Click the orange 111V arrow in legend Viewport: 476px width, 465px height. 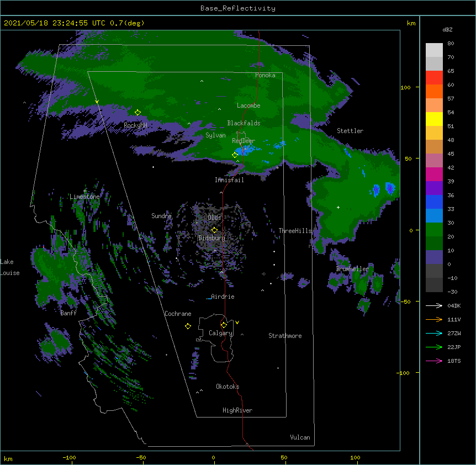coord(434,319)
